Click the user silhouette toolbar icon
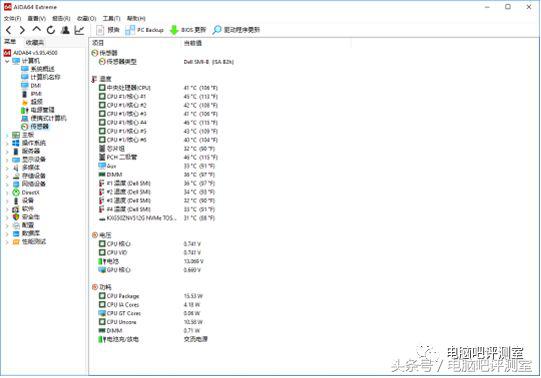The image size is (541, 378). tap(65, 30)
